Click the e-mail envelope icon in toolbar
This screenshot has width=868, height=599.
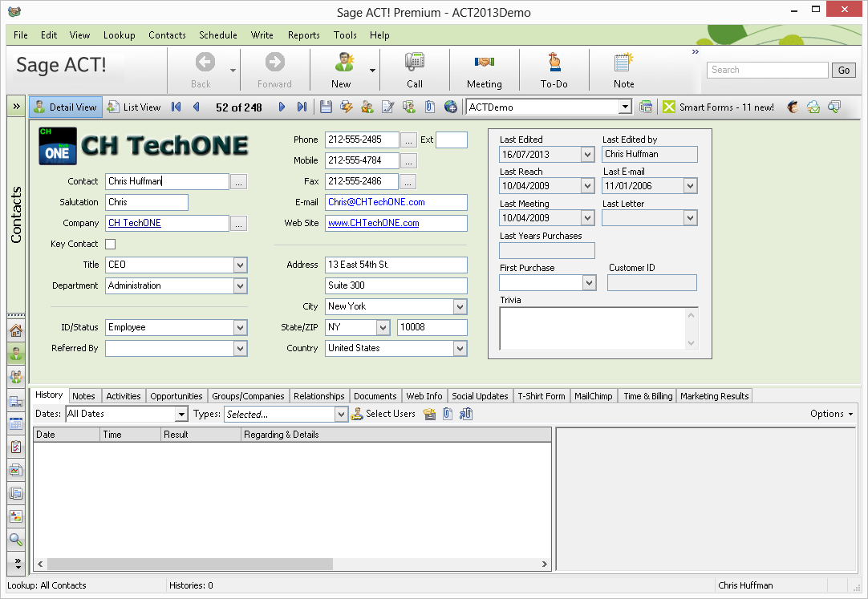point(813,107)
